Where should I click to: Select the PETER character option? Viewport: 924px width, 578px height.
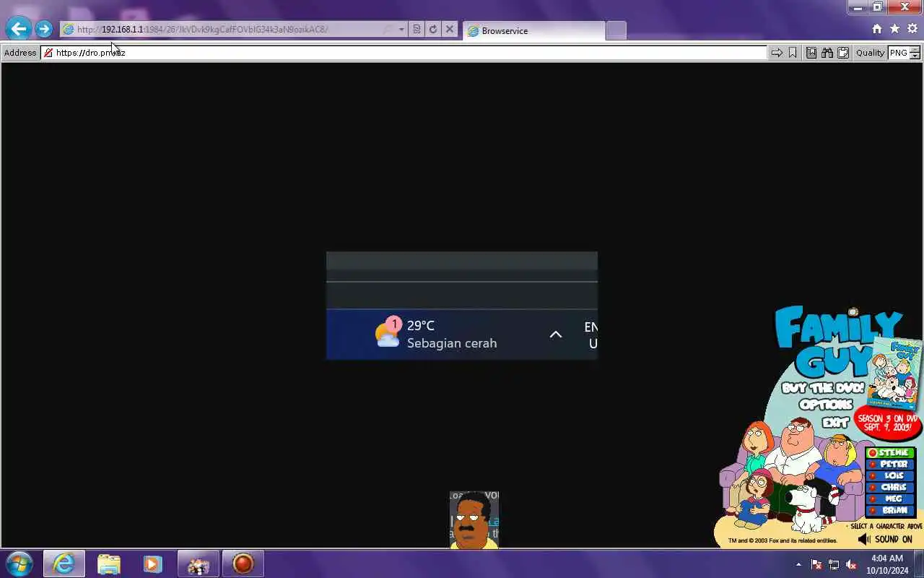tap(890, 465)
